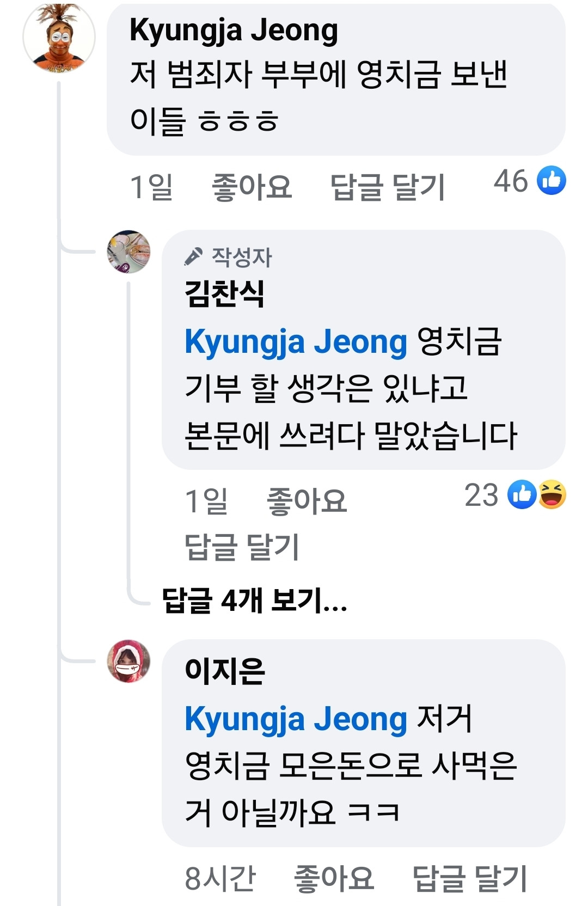588x906 pixels.
Task: Open Kyungja Jeong's profile picture
Action: [59, 38]
